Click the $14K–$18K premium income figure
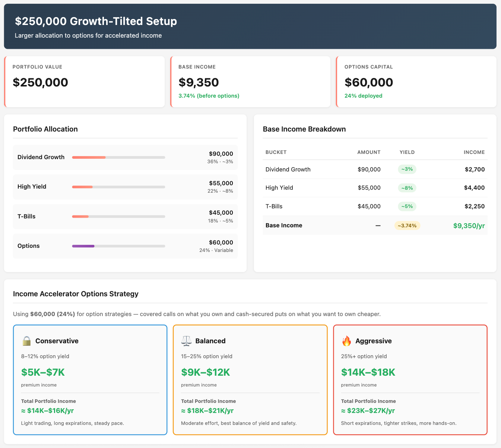Screen dimensions: 501x448 (x=368, y=372)
